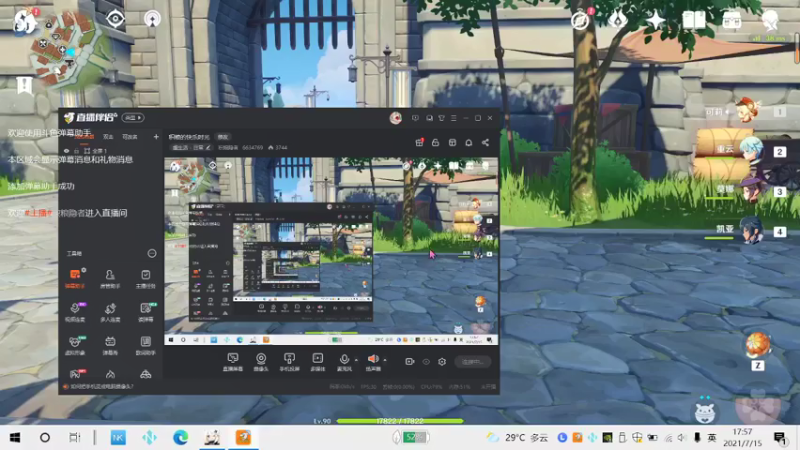The image size is (800, 450).
Task: Mute the speaker audio in stream app
Action: click(373, 362)
